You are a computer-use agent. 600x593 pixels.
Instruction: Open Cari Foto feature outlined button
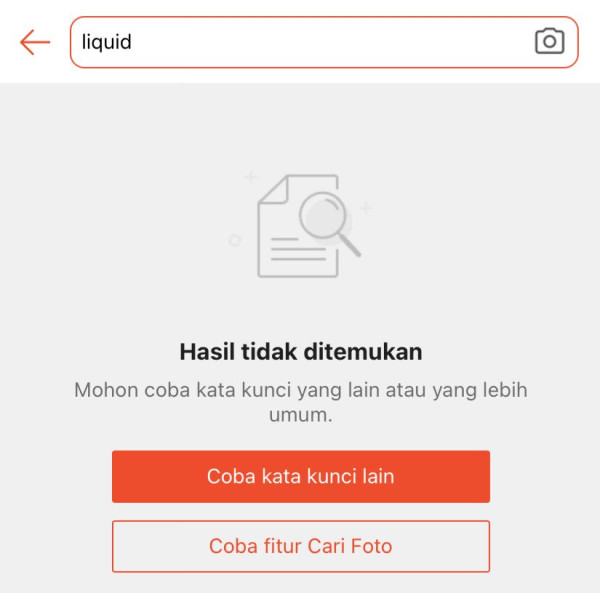(301, 546)
